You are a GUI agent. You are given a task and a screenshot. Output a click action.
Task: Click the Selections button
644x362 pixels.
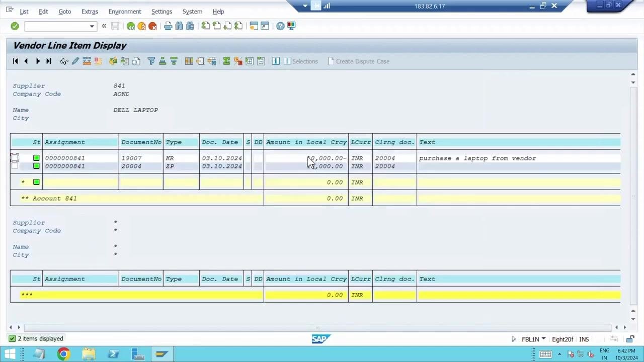click(301, 61)
